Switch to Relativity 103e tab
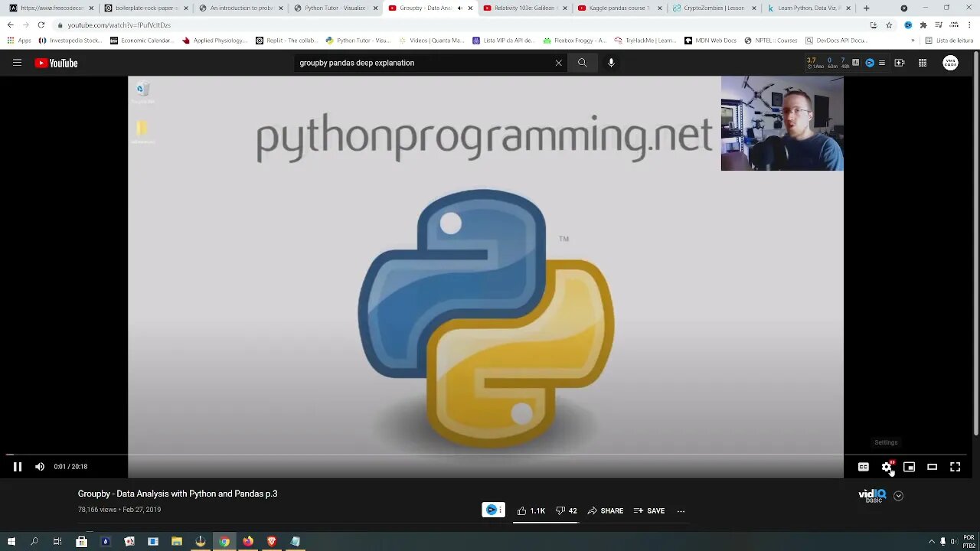 click(x=524, y=8)
